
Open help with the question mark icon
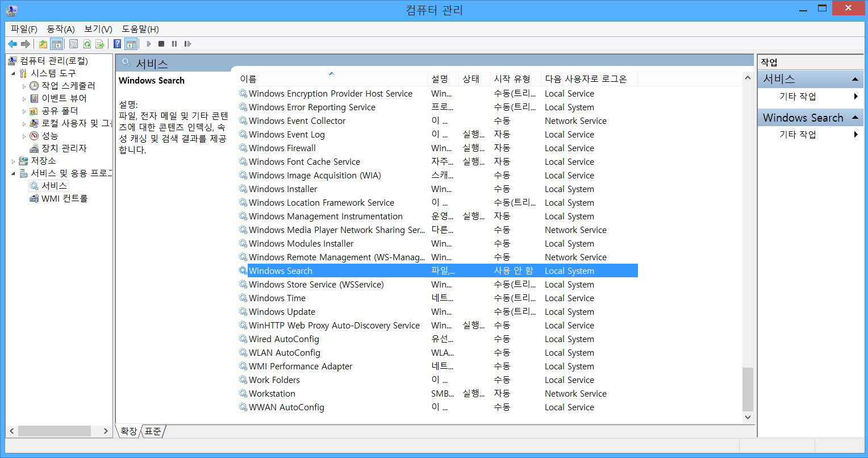click(118, 44)
